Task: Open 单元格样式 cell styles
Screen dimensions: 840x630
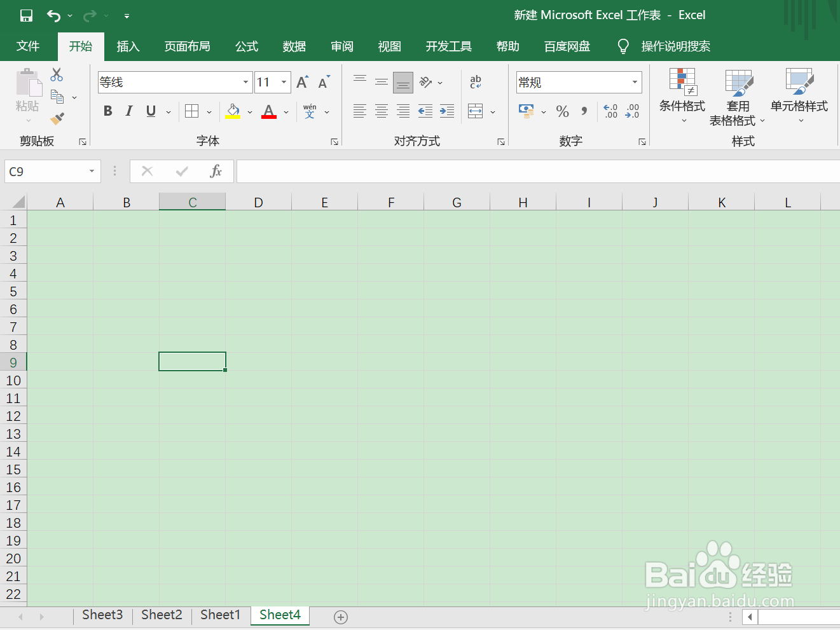Action: coord(799,95)
